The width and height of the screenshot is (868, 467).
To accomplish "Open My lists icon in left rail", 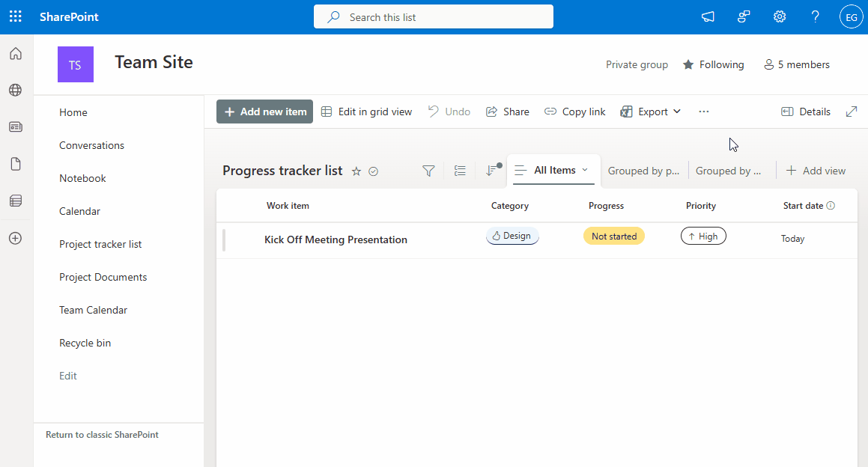I will pos(16,201).
